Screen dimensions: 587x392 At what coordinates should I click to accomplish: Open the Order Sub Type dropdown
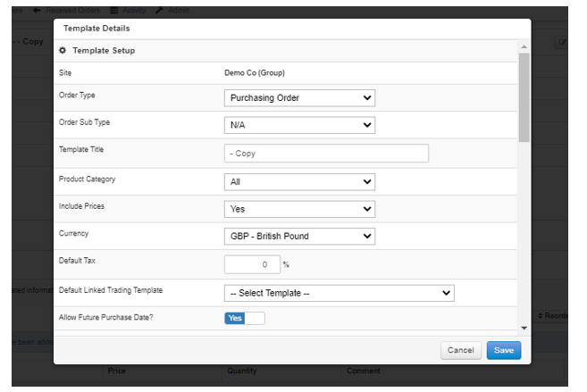(299, 125)
